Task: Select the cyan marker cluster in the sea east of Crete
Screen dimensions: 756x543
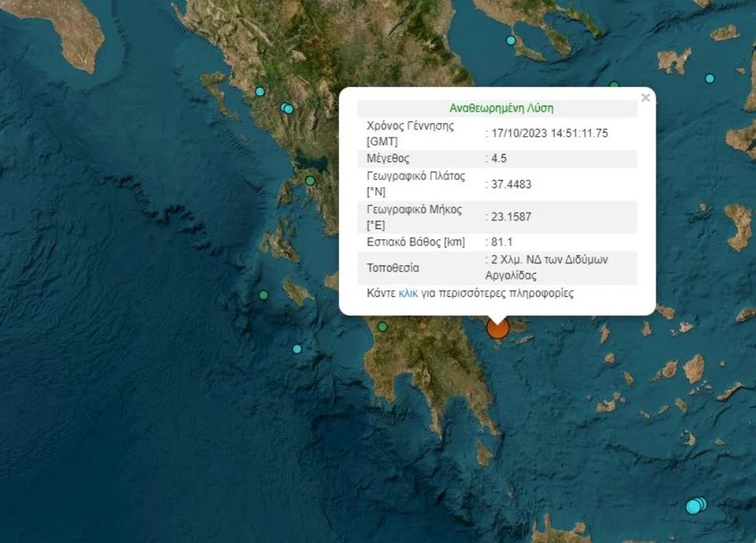Action: tap(696, 506)
